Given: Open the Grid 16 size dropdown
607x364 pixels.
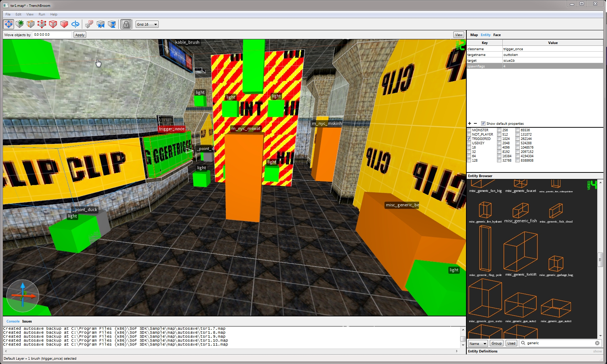Looking at the screenshot, I should tap(147, 24).
